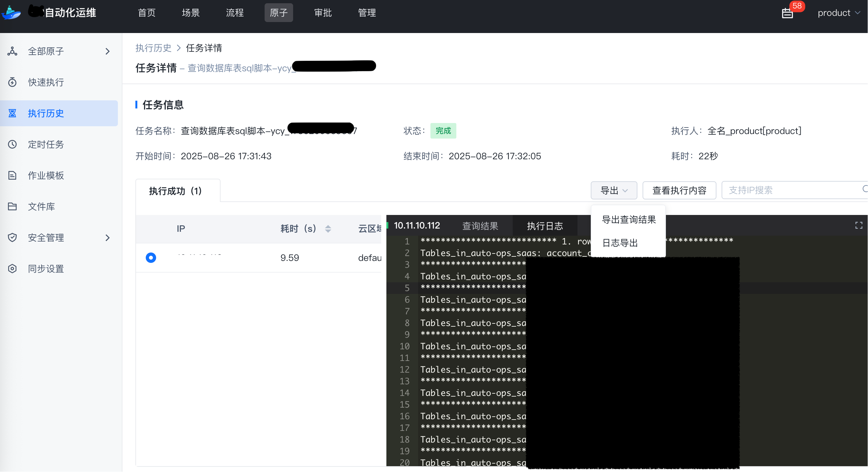Click the fullscreen icon in log panel
Image resolution: width=868 pixels, height=472 pixels.
coord(859,225)
